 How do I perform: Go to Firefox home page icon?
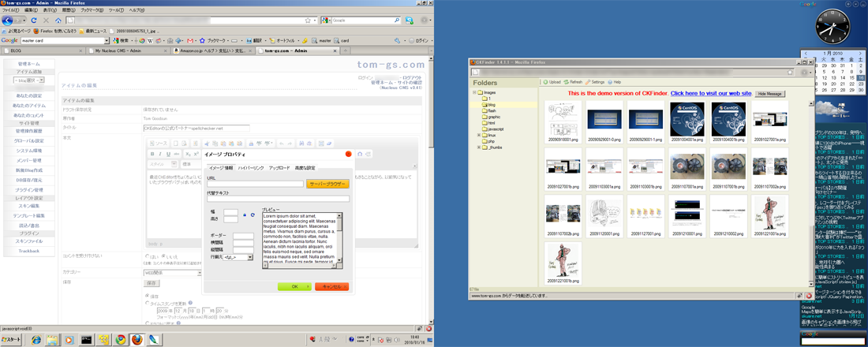[58, 21]
